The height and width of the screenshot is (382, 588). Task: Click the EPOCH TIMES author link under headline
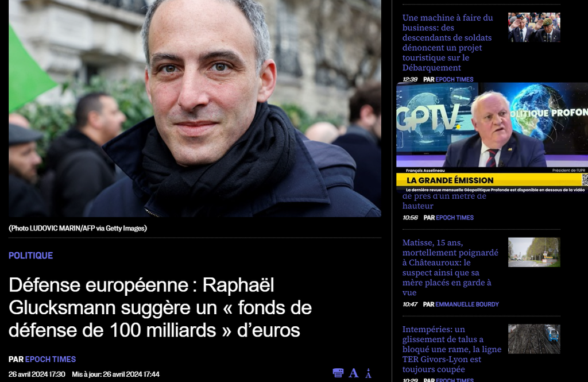click(51, 359)
